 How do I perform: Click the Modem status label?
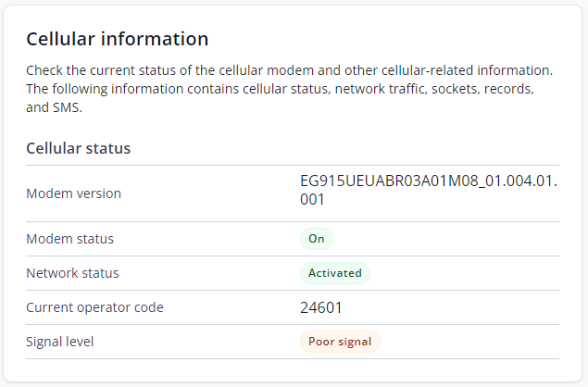[x=69, y=239]
